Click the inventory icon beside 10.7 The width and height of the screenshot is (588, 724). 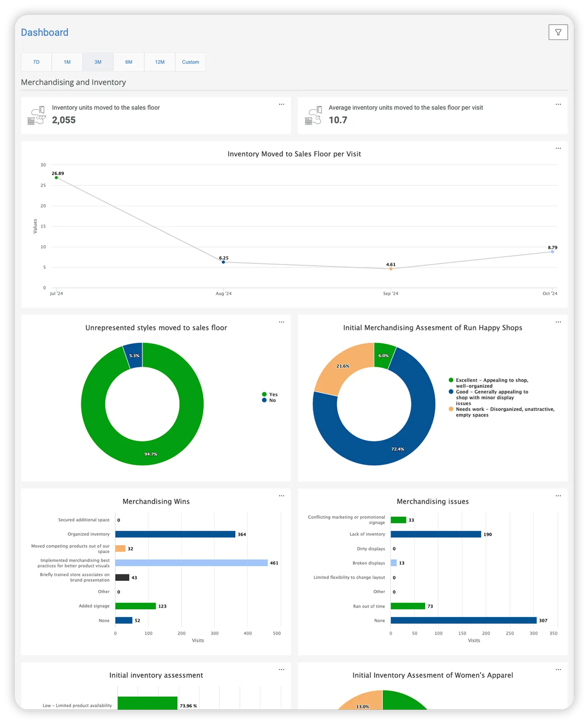(313, 115)
